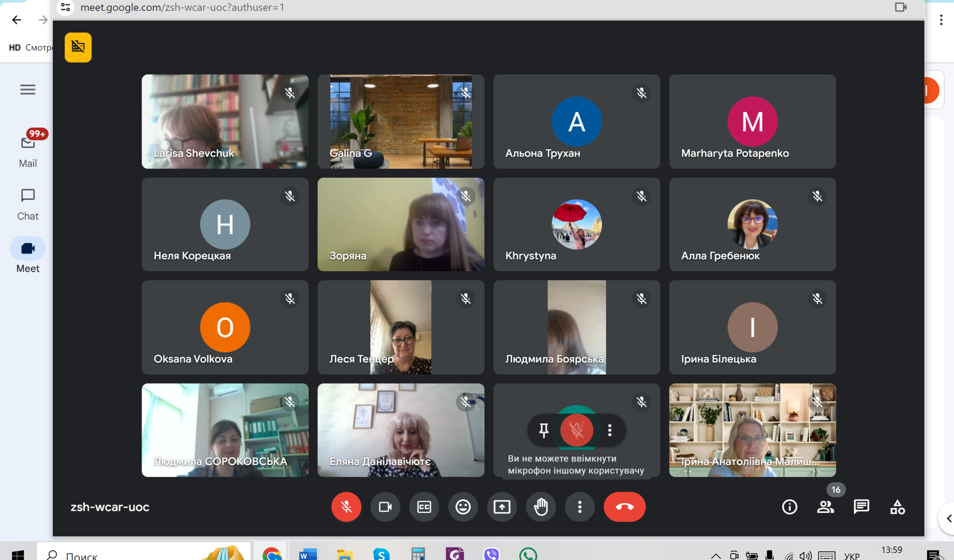Image resolution: width=954 pixels, height=560 pixels.
Task: Open the hamburger main menu
Action: coord(28,89)
